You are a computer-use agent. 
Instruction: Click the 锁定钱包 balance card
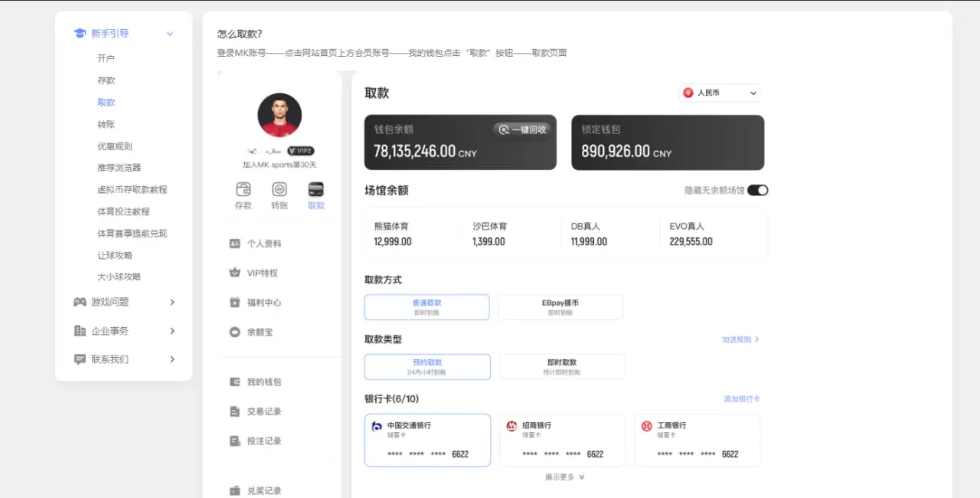668,143
